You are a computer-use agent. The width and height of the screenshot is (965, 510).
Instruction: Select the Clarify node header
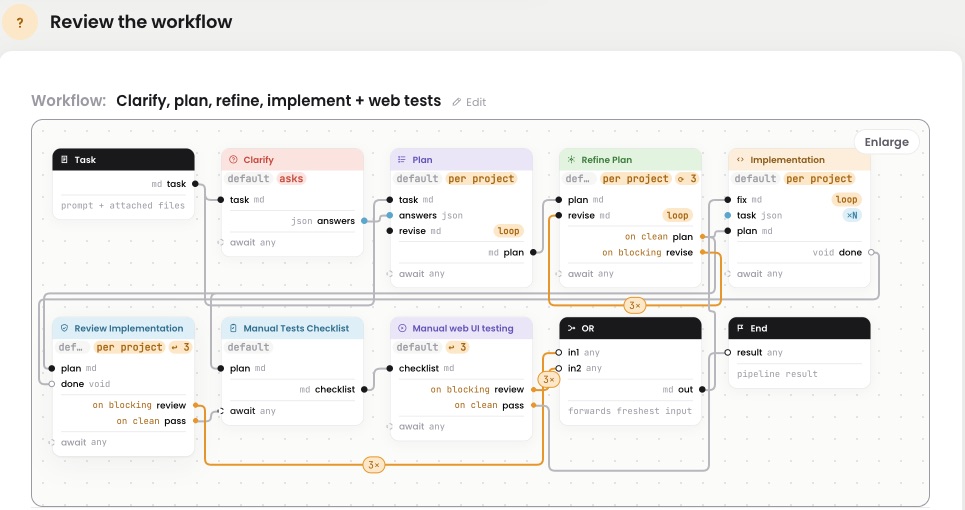pos(292,159)
